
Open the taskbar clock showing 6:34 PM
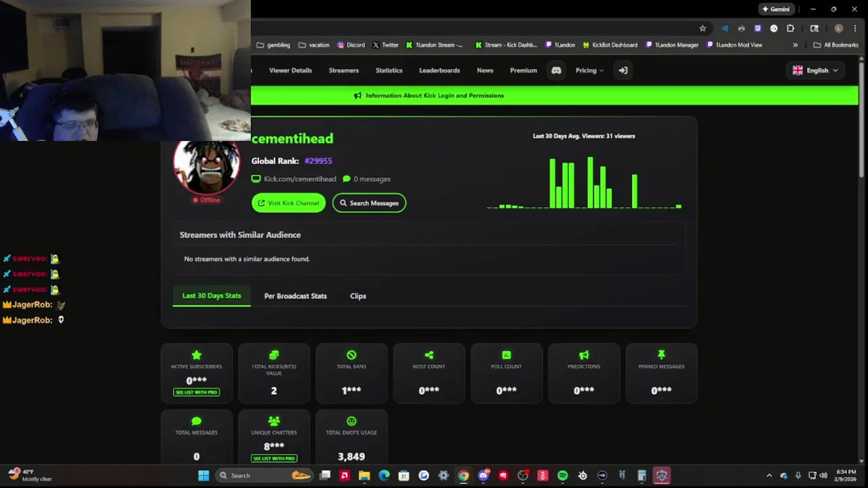[846, 476]
